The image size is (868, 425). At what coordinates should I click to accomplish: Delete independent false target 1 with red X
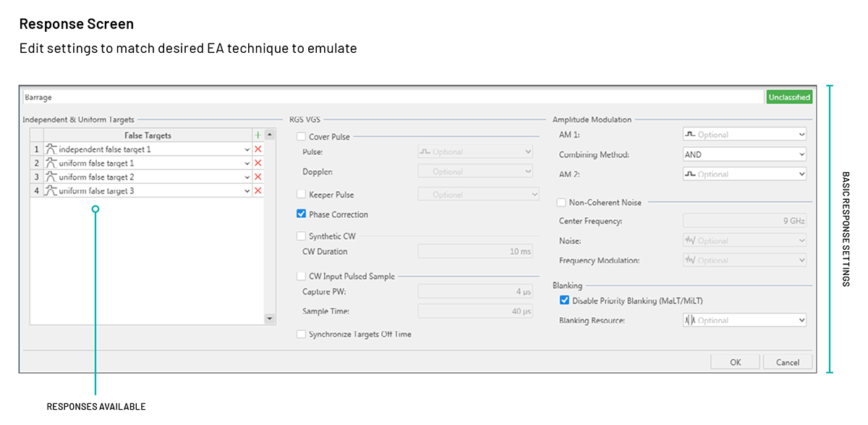tap(258, 149)
